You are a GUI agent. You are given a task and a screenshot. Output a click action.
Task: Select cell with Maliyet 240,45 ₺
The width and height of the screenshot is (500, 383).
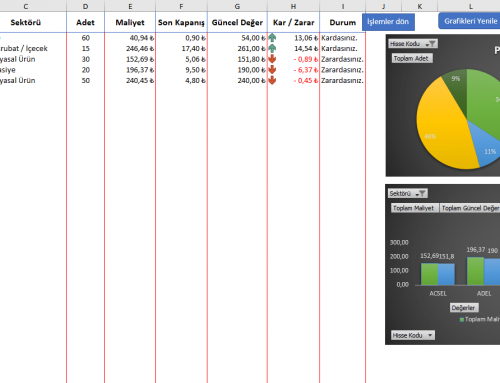[x=130, y=80]
